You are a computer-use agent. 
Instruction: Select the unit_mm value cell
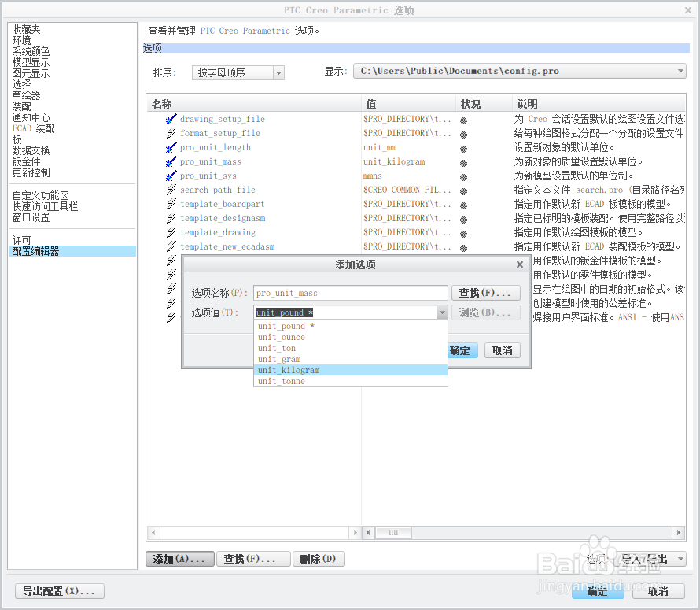point(380,147)
